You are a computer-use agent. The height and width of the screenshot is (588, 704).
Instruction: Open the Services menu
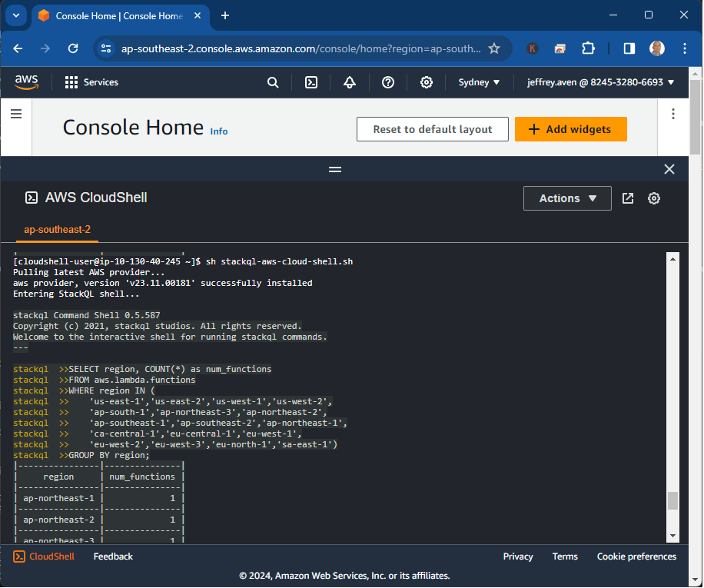(x=91, y=82)
